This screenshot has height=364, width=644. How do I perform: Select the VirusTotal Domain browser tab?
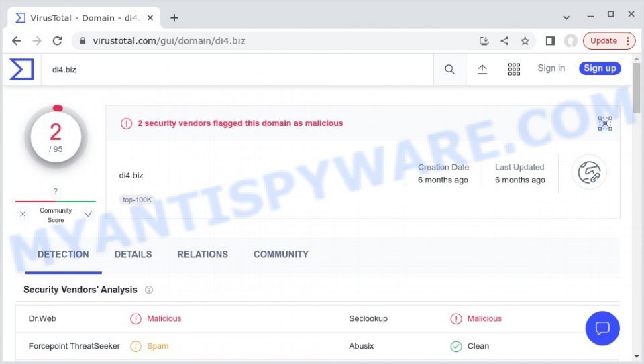click(x=84, y=17)
